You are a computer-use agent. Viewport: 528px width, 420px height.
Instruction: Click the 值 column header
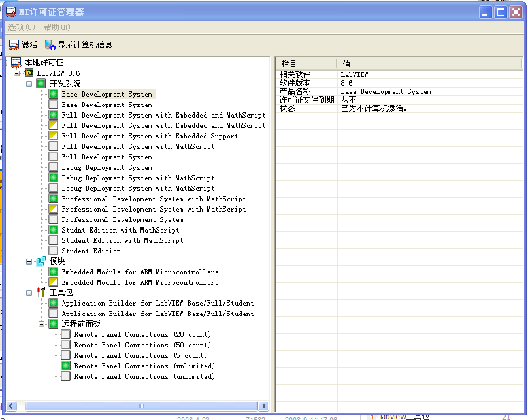pos(430,64)
